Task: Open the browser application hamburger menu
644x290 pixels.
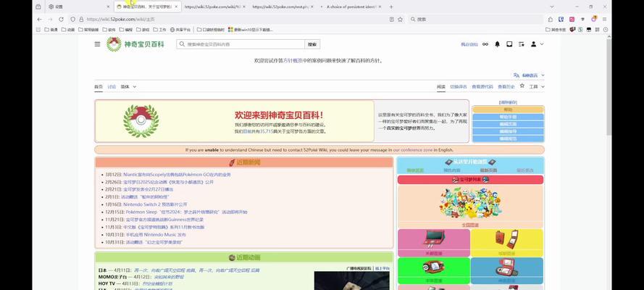Action: [605, 20]
